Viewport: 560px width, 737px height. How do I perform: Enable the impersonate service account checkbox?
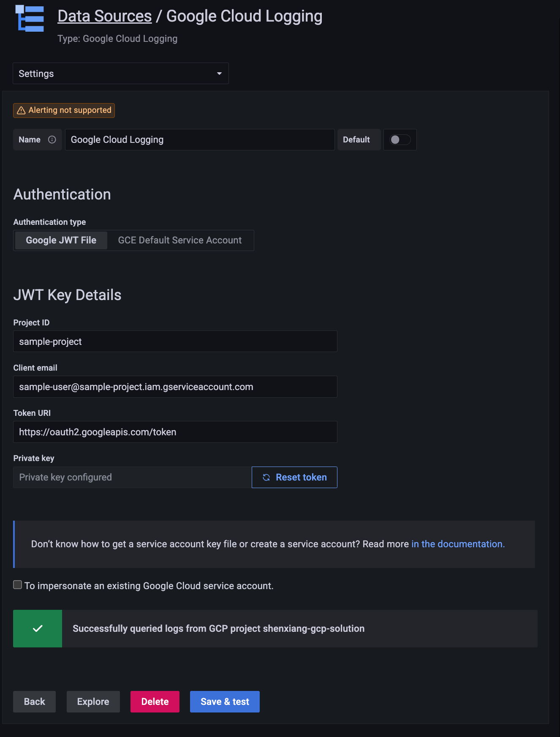18,585
